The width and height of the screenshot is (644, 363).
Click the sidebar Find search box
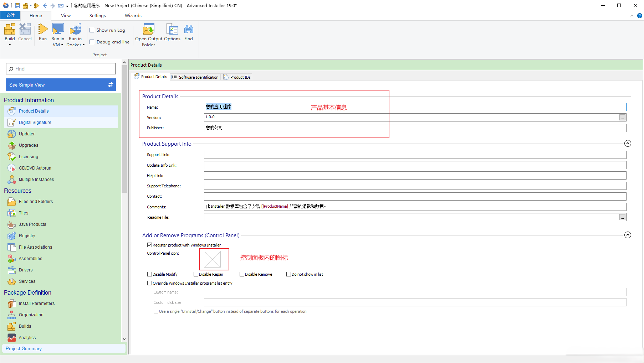pyautogui.click(x=61, y=69)
